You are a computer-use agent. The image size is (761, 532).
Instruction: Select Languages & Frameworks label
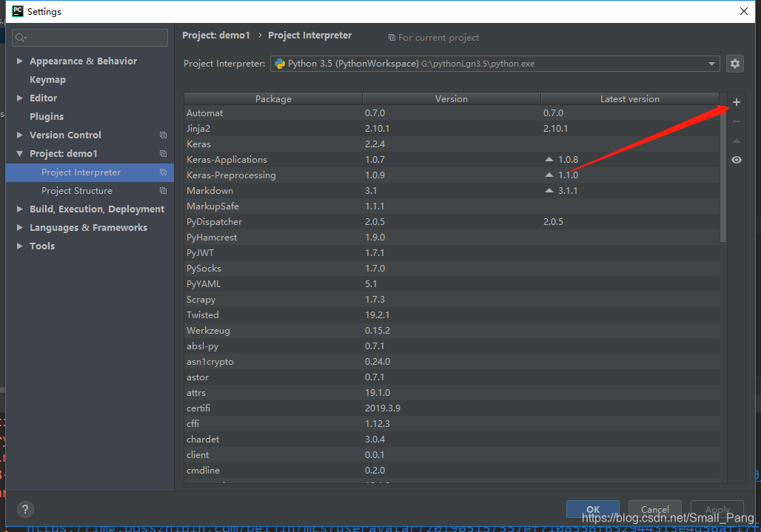[x=88, y=227]
